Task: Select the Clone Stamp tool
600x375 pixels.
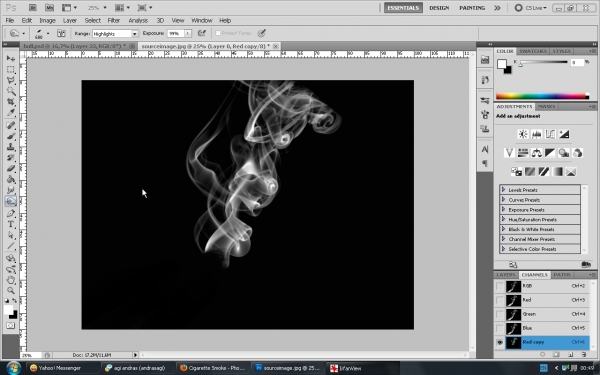Action: [x=11, y=147]
